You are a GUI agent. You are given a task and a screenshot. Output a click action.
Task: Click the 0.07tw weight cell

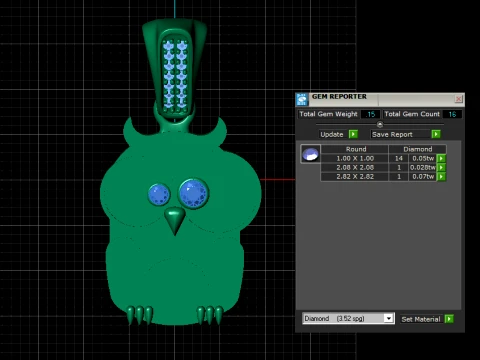click(x=423, y=176)
